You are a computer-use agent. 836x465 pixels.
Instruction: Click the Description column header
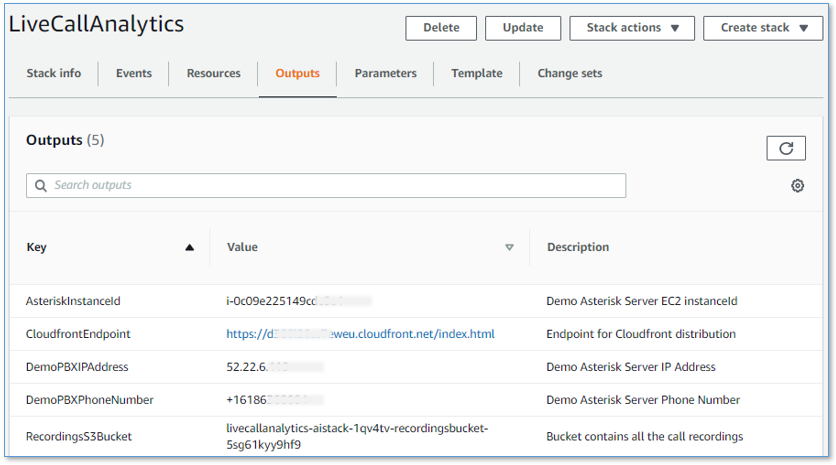point(577,248)
